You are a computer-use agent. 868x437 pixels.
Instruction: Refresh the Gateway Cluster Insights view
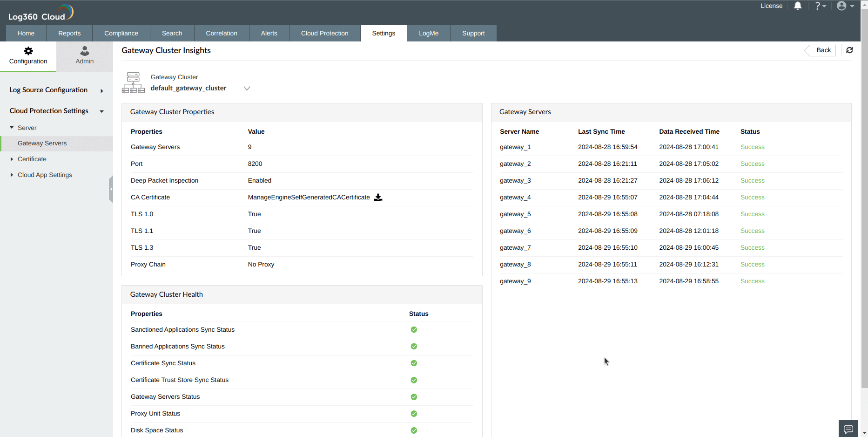click(849, 50)
